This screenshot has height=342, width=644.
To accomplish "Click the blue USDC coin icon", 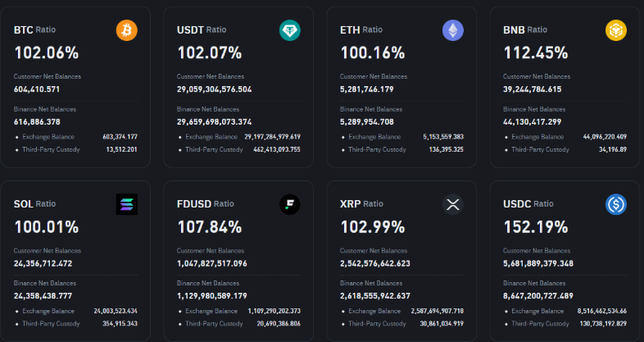I will [615, 204].
